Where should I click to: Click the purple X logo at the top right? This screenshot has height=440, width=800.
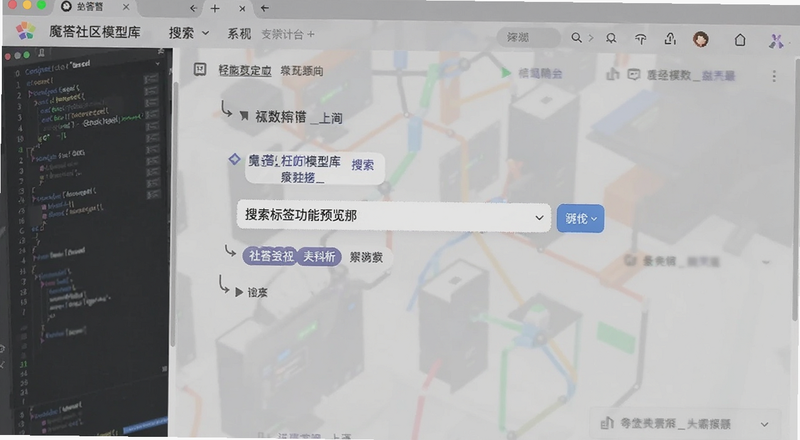[776, 41]
